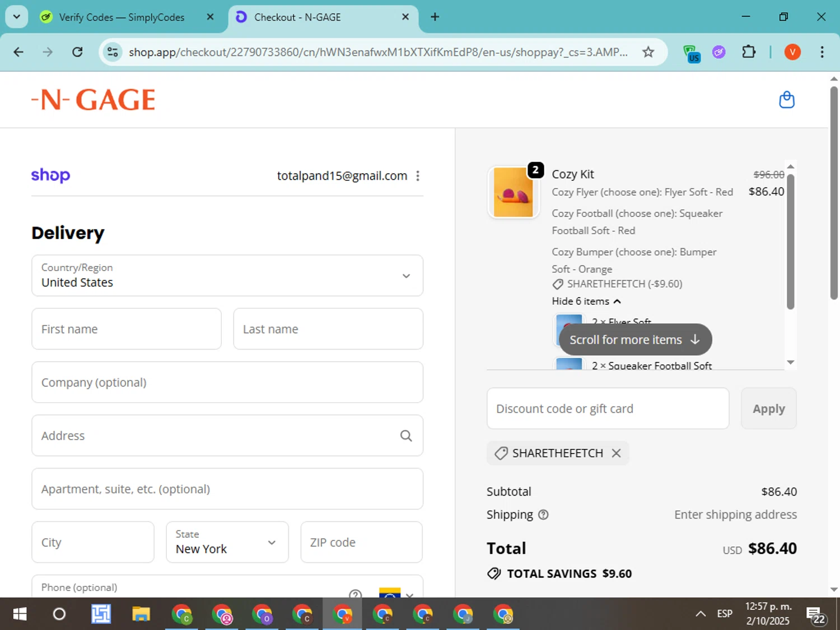Click the forward navigation arrow

pos(48,52)
